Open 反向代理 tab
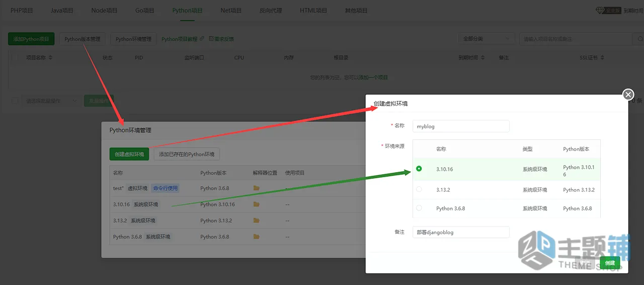This screenshot has height=285, width=644. pyautogui.click(x=271, y=11)
